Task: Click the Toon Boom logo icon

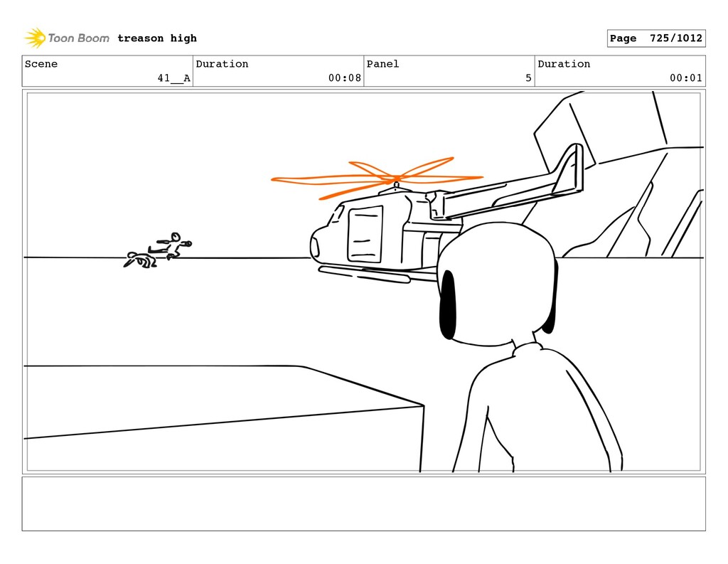Action: tap(35, 38)
